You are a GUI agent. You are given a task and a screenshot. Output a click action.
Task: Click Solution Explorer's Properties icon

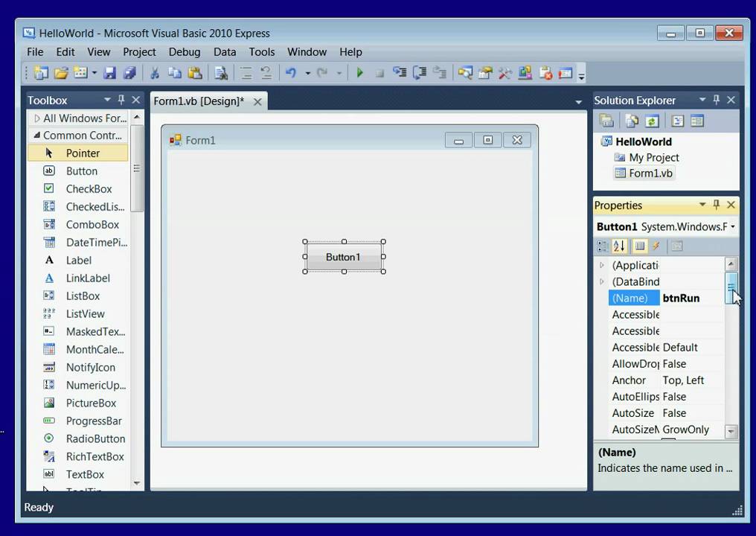click(x=606, y=121)
